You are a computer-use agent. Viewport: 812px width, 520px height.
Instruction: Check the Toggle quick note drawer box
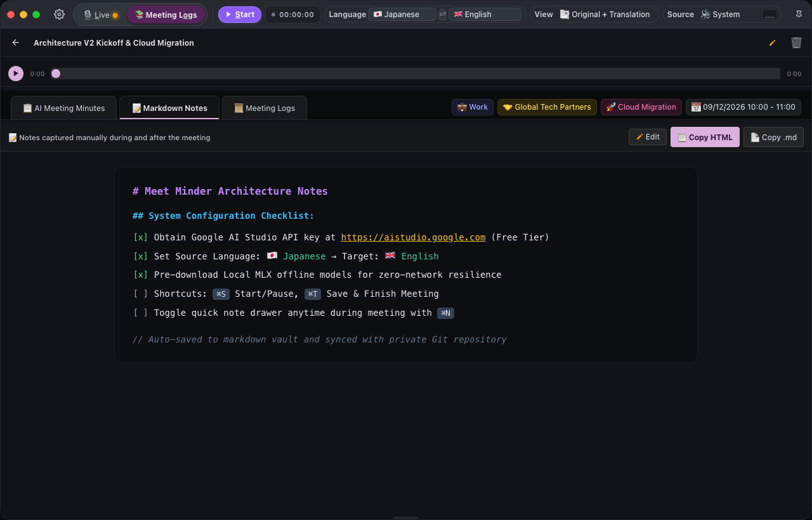pyautogui.click(x=140, y=313)
